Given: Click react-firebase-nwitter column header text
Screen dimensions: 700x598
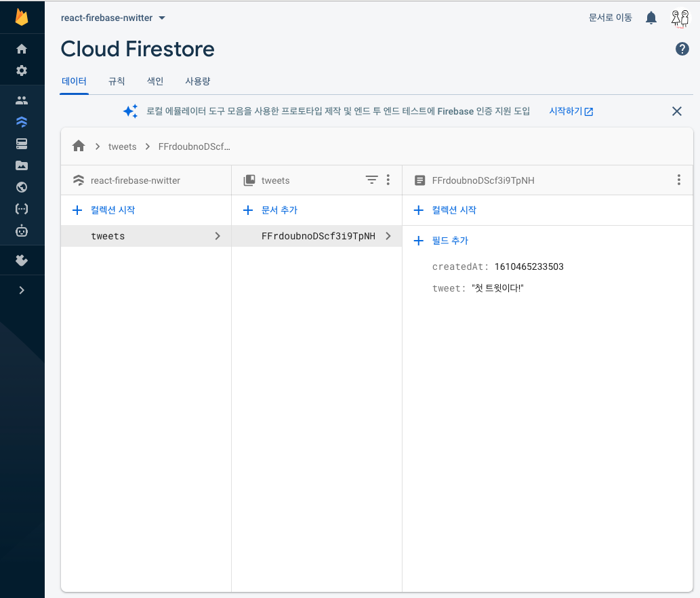Looking at the screenshot, I should (136, 180).
